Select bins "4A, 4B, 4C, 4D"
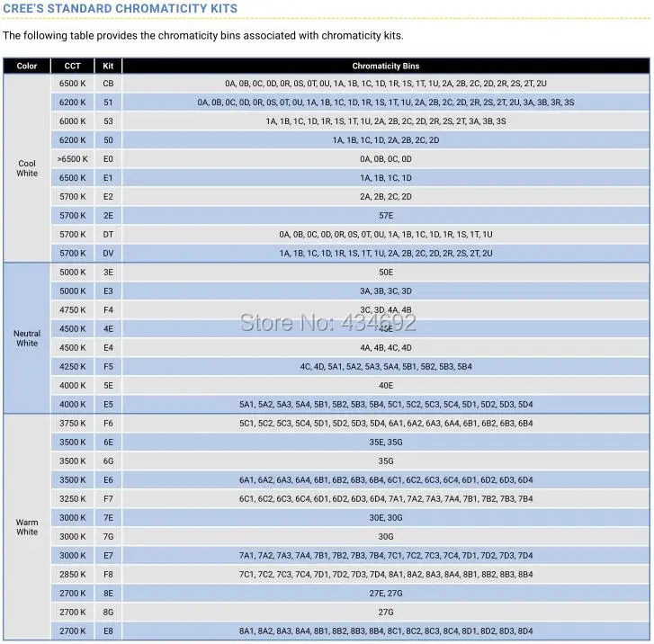This screenshot has width=654, height=644. (x=386, y=347)
